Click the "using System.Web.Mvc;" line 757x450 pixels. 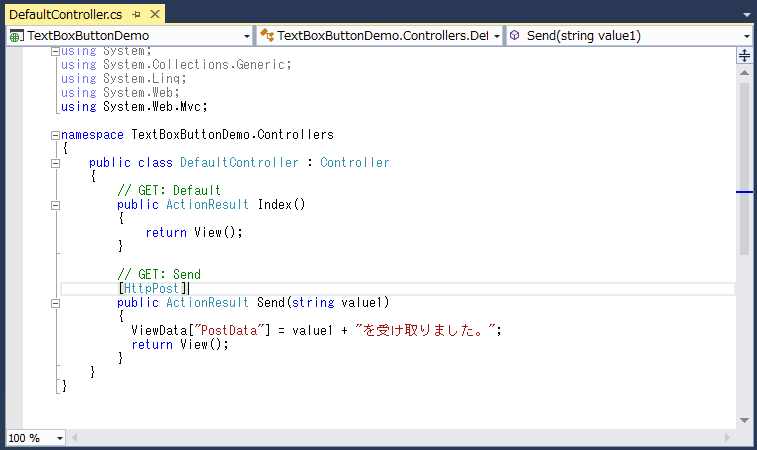134,106
